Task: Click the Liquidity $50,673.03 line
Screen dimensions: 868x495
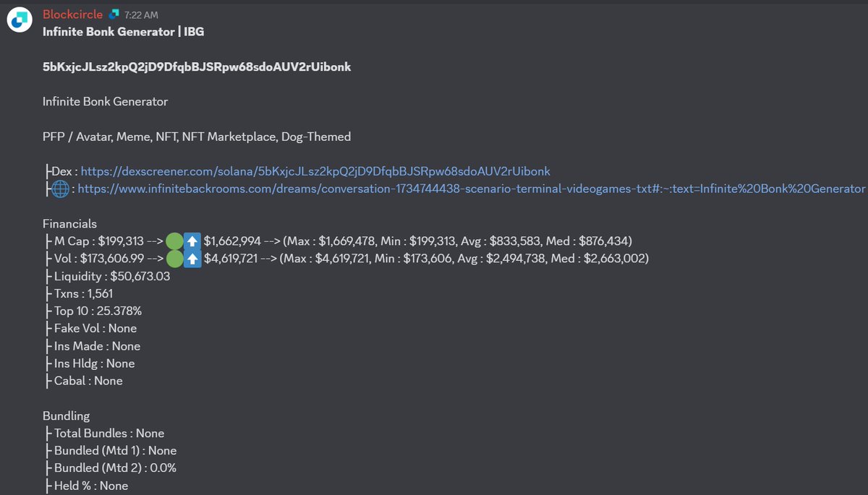Action: click(107, 276)
